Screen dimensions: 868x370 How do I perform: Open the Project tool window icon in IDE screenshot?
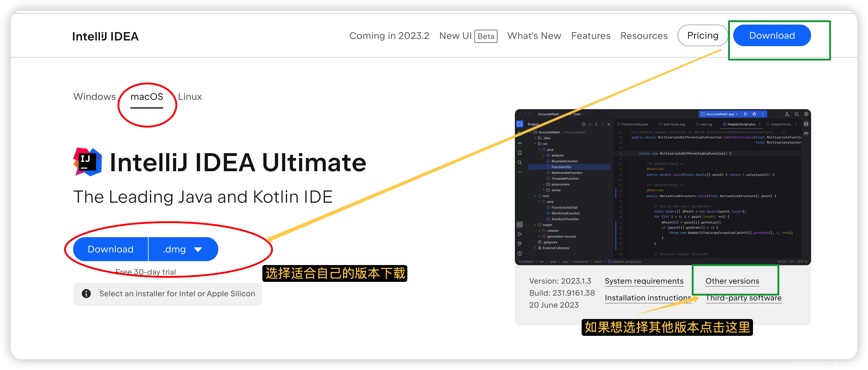pyautogui.click(x=520, y=124)
